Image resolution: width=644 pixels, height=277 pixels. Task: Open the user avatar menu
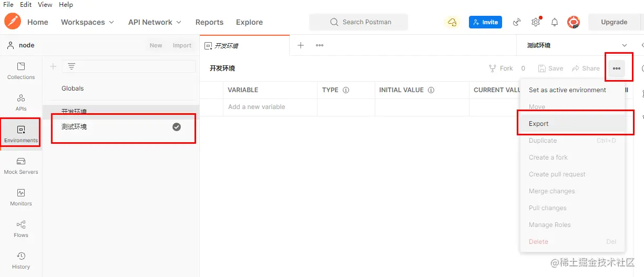pos(573,22)
